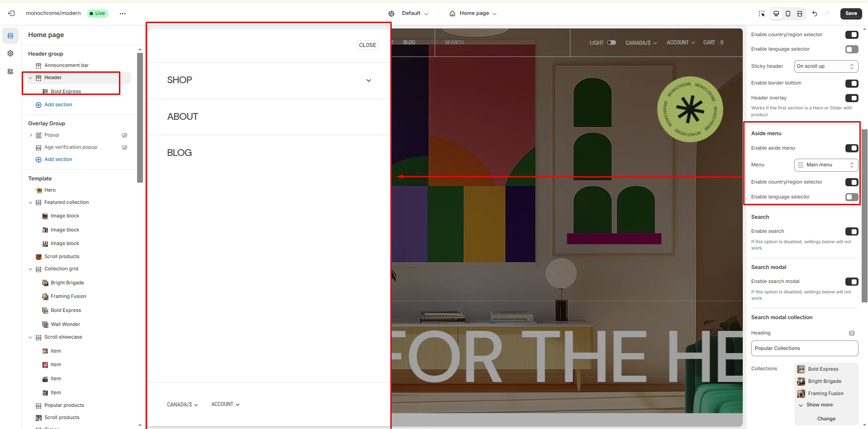
Task: Click the exit editor back icon
Action: tap(11, 14)
